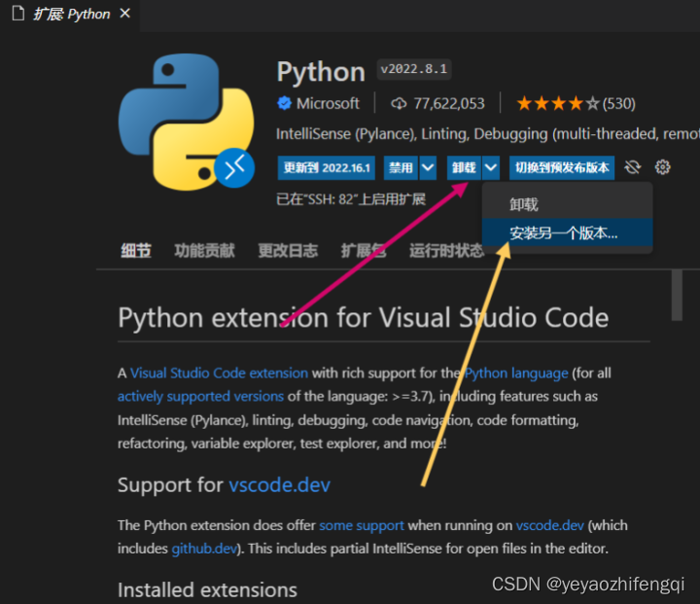Click the Python extension title text
Screen dimensions: 700x604
(321, 71)
